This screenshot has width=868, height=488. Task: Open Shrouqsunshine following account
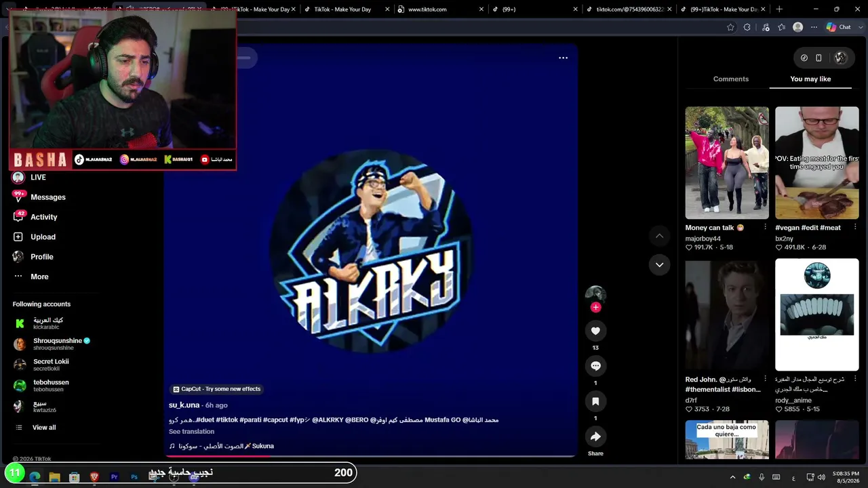[52, 344]
